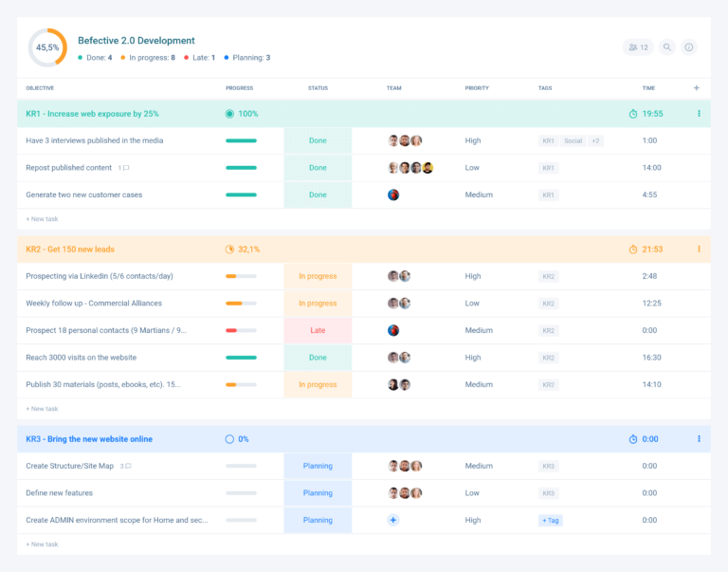Click the search magnifier icon in header
The height and width of the screenshot is (572, 728).
point(667,47)
